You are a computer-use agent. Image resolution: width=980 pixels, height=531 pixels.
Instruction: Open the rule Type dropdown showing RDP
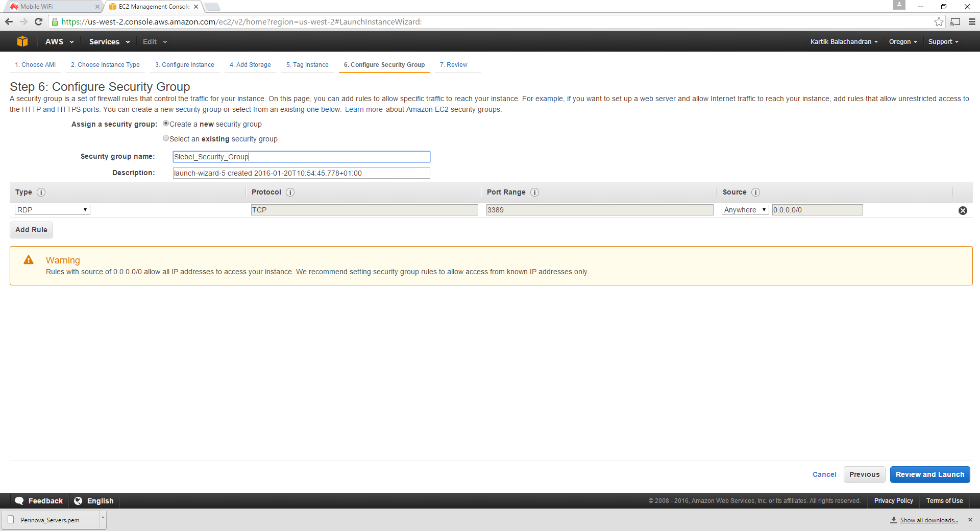pyautogui.click(x=52, y=210)
